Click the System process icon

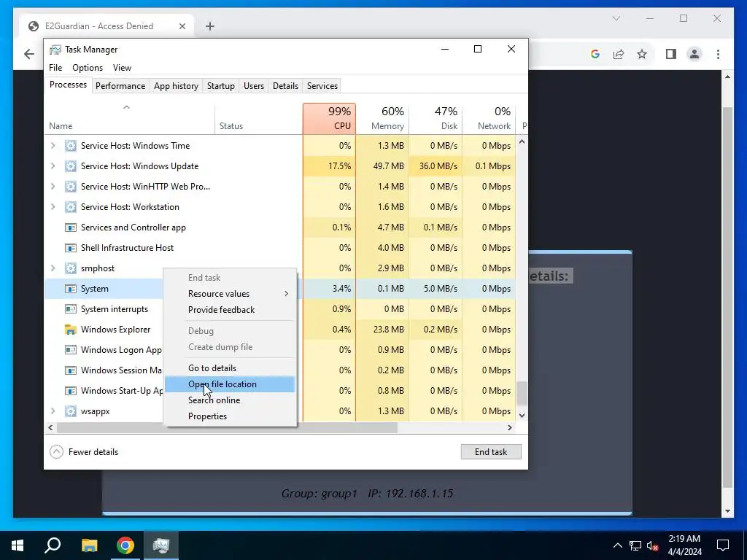tap(71, 289)
